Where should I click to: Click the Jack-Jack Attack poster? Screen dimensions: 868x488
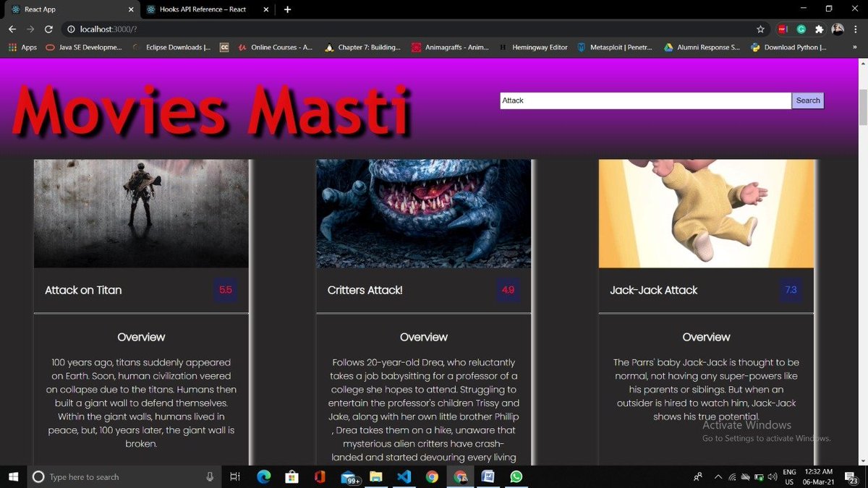click(706, 214)
